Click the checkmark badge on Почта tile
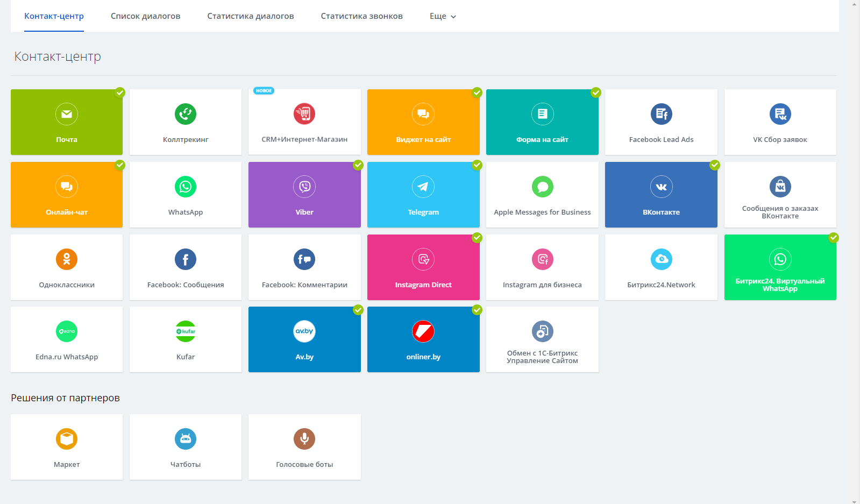Image resolution: width=860 pixels, height=504 pixels. point(120,93)
